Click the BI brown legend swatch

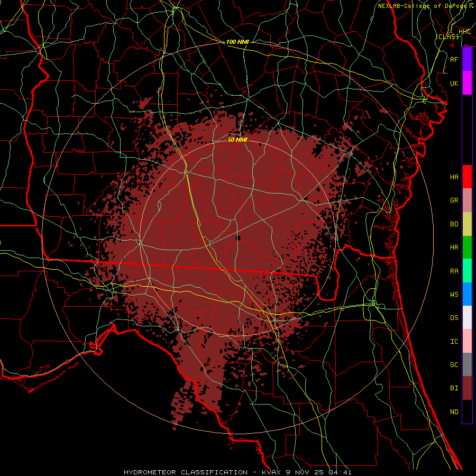click(x=467, y=388)
